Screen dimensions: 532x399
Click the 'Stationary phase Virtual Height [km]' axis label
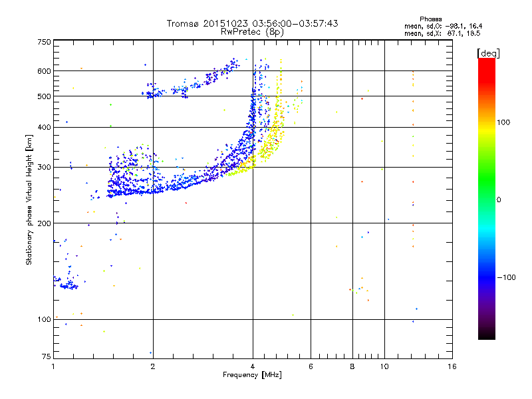(29, 200)
